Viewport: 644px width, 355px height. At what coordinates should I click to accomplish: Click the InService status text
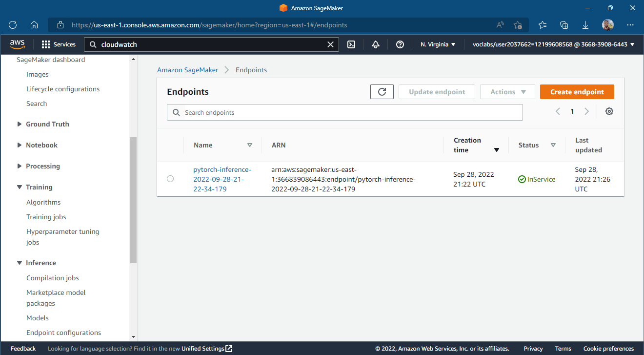coord(541,179)
